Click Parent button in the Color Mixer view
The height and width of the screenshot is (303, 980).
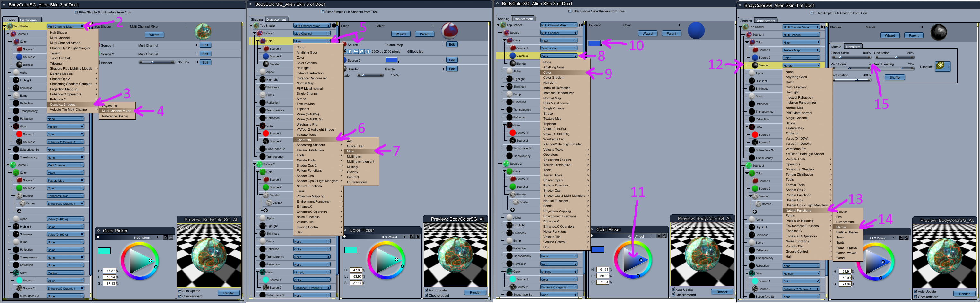click(425, 34)
